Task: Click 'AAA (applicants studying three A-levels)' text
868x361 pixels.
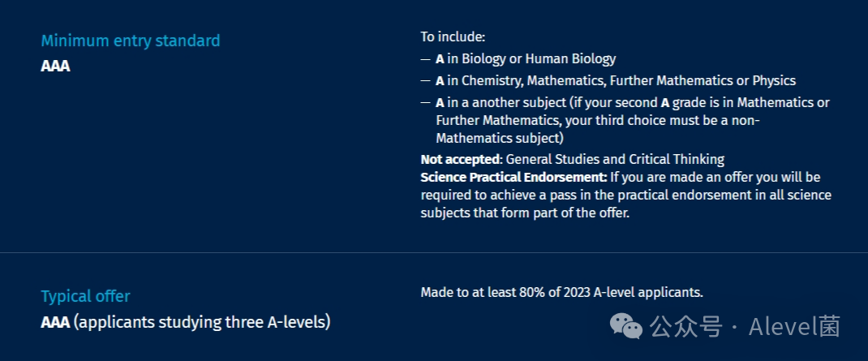Action: coord(186,322)
